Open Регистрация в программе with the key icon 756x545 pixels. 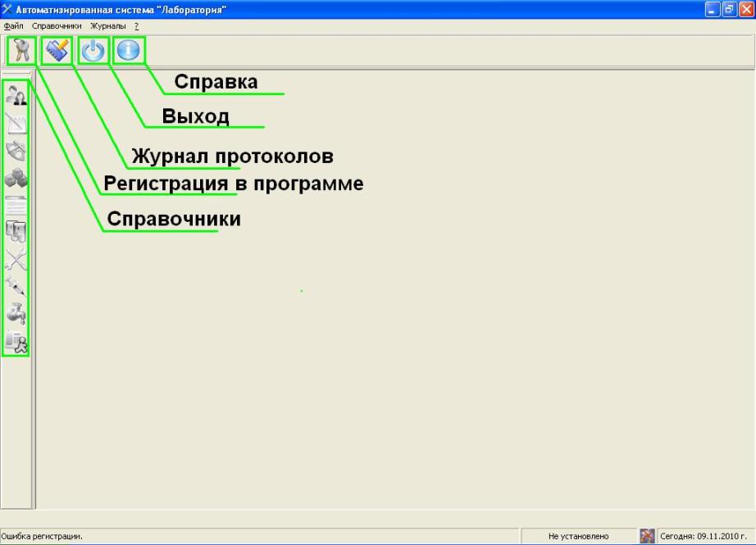18,50
